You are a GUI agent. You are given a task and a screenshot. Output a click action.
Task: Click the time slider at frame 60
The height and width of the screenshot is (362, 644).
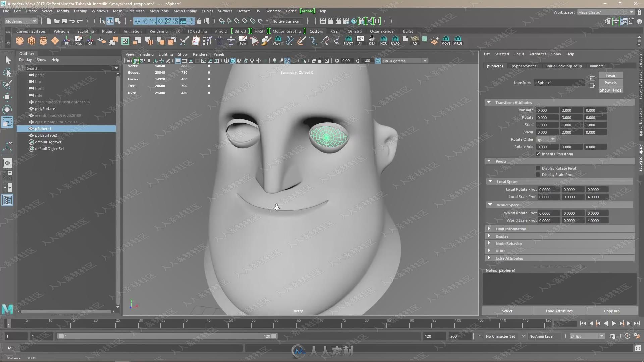(276, 324)
